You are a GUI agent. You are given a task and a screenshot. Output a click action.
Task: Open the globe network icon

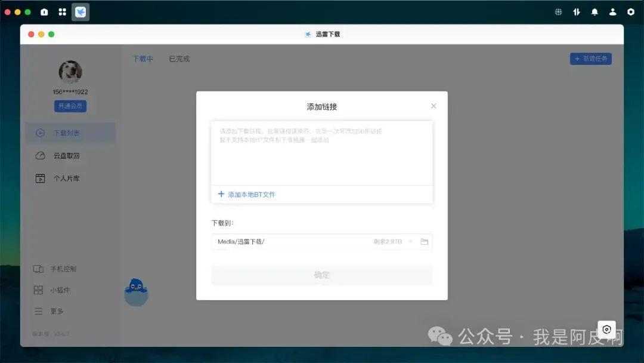(x=558, y=12)
